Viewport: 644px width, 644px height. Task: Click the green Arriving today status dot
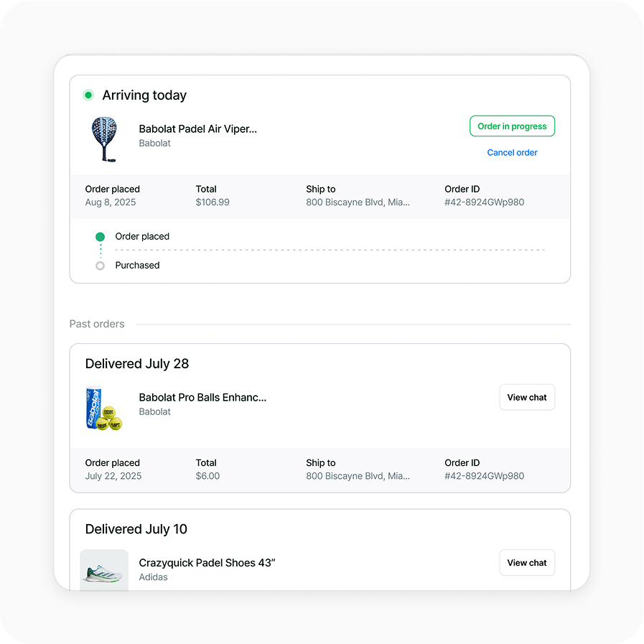pyautogui.click(x=88, y=95)
